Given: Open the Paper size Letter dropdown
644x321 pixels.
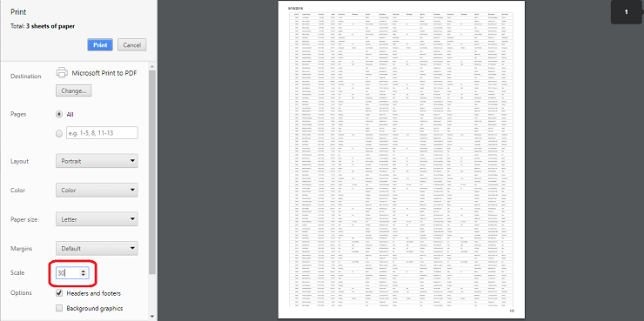Looking at the screenshot, I should 97,219.
